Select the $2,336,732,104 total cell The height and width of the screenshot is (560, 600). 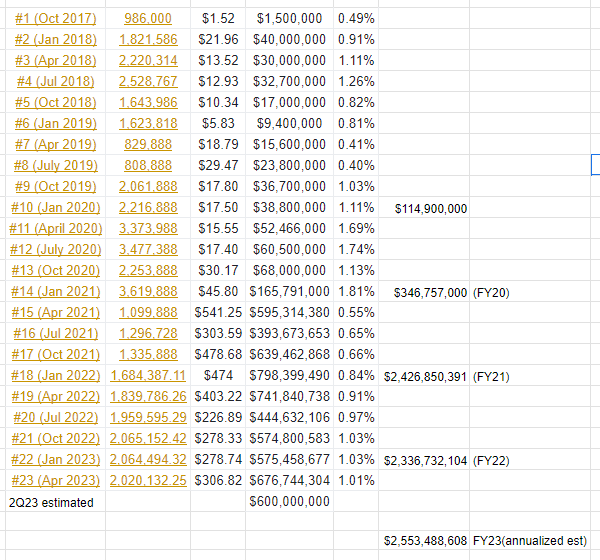[x=424, y=461]
